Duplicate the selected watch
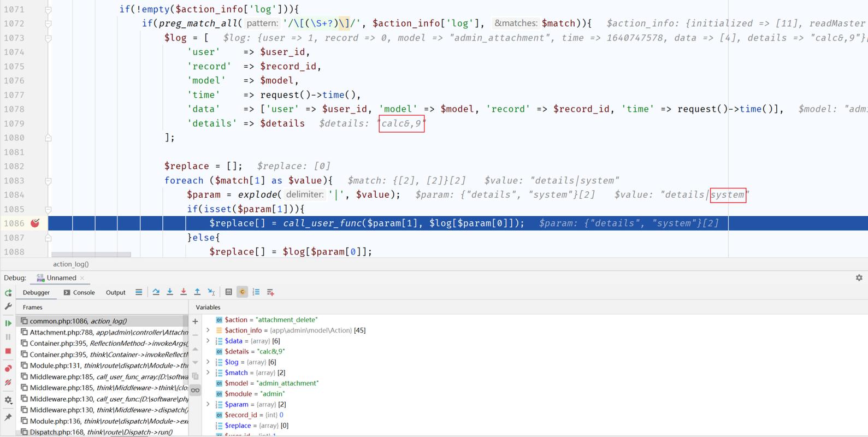This screenshot has height=437, width=868. pyautogui.click(x=195, y=376)
